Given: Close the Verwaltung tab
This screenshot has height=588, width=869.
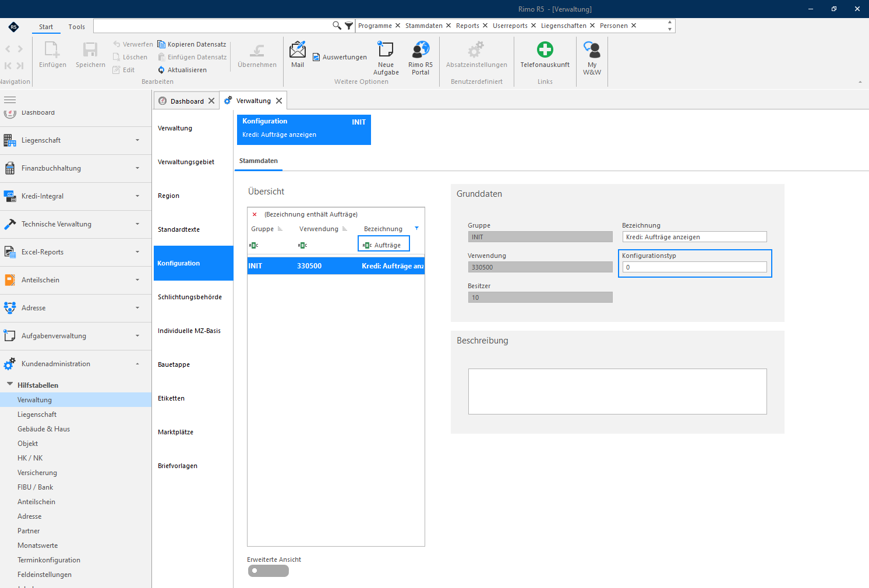Looking at the screenshot, I should click(279, 101).
